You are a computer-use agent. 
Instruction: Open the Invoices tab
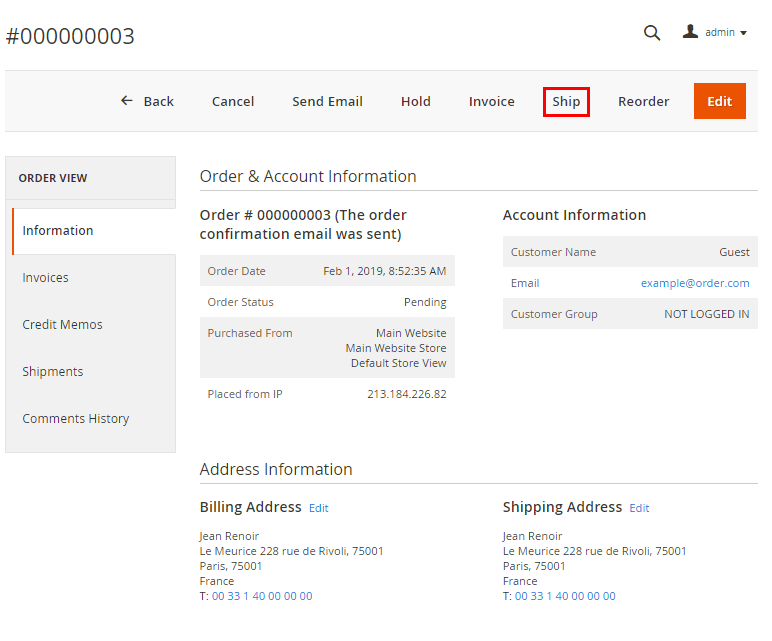click(46, 278)
